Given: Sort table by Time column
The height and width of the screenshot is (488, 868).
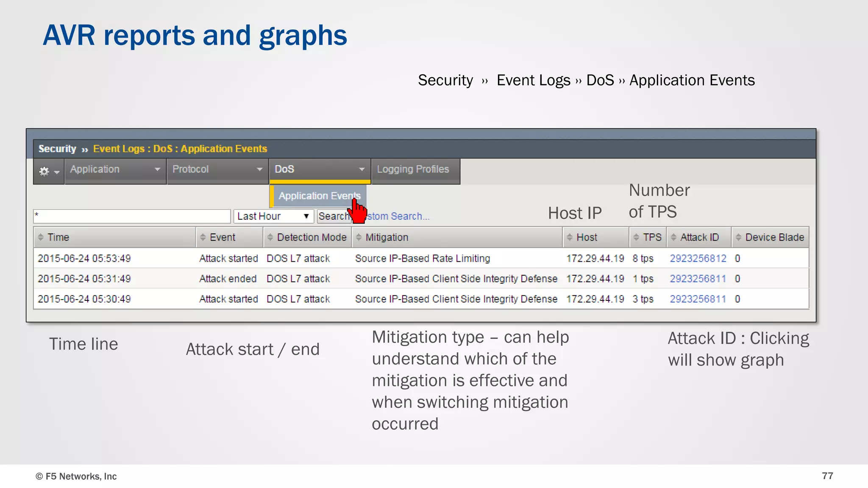Looking at the screenshot, I should pos(114,237).
